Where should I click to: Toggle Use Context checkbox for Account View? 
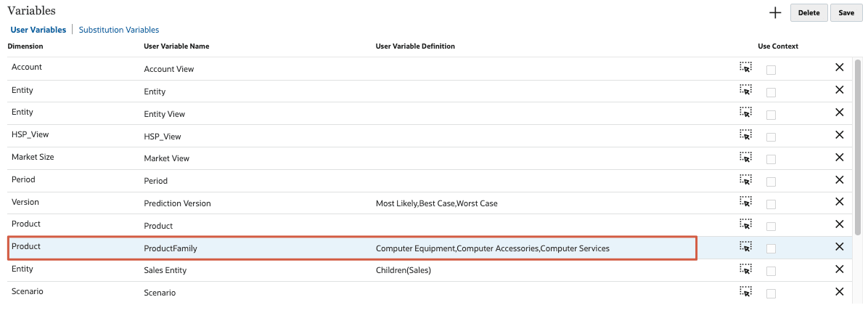(771, 70)
